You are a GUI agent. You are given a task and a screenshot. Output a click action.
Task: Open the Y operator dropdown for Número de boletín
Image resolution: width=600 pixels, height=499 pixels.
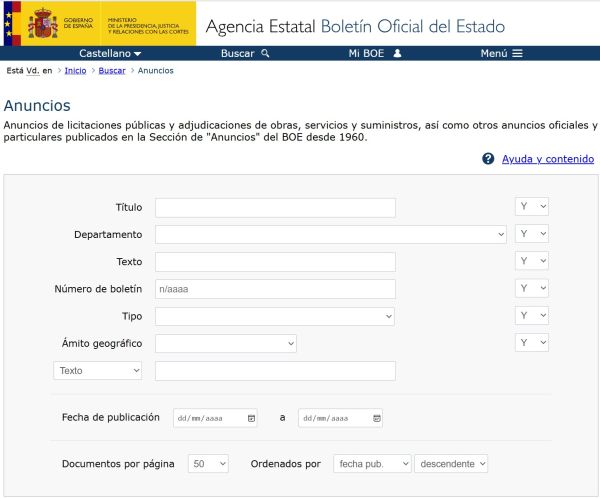tap(532, 288)
